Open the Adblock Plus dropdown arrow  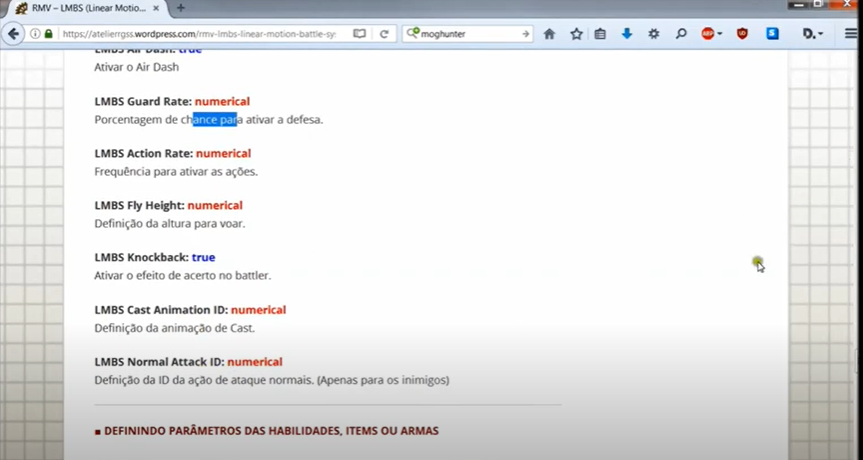point(720,34)
